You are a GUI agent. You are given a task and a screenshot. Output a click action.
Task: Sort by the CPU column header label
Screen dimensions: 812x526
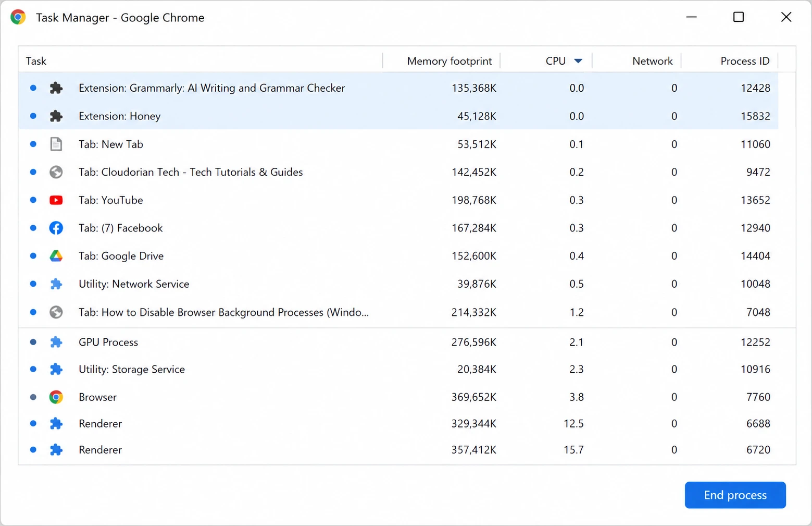coord(556,61)
